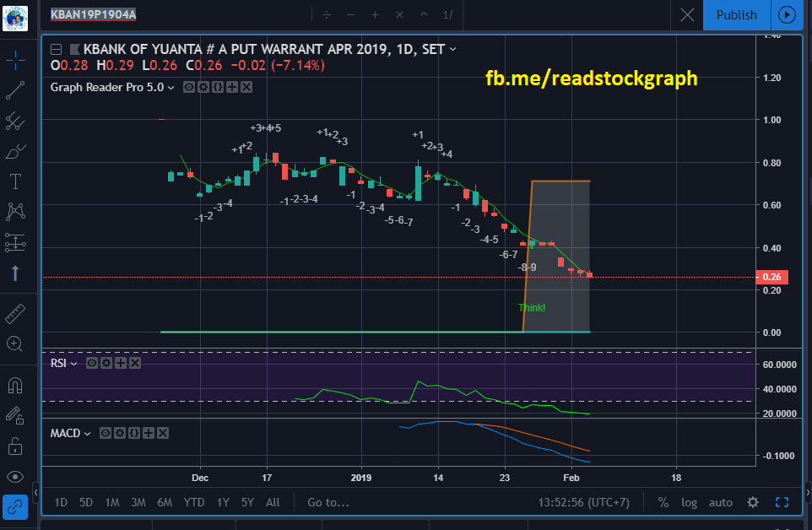
Task: Insert the minus operator into the symbol
Action: click(350, 15)
